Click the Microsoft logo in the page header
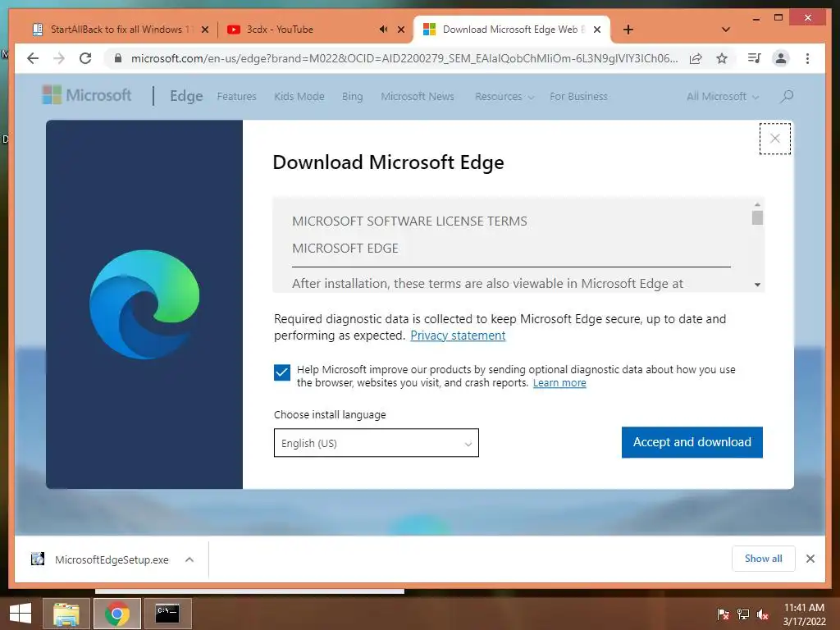Screen dimensions: 840x630 point(86,95)
